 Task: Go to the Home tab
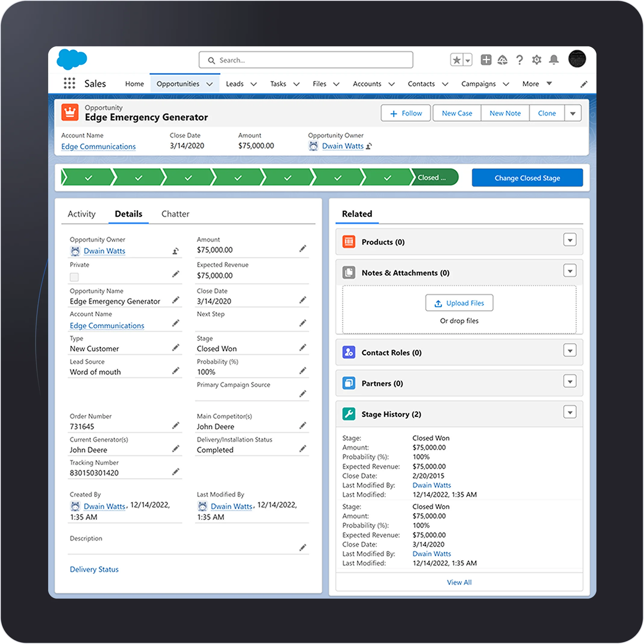click(x=134, y=84)
